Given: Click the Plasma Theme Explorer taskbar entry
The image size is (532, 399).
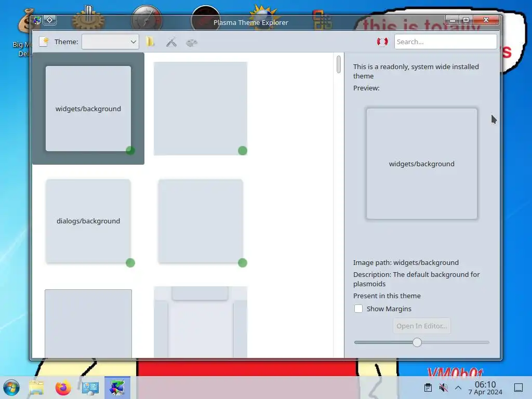Looking at the screenshot, I should 117,388.
